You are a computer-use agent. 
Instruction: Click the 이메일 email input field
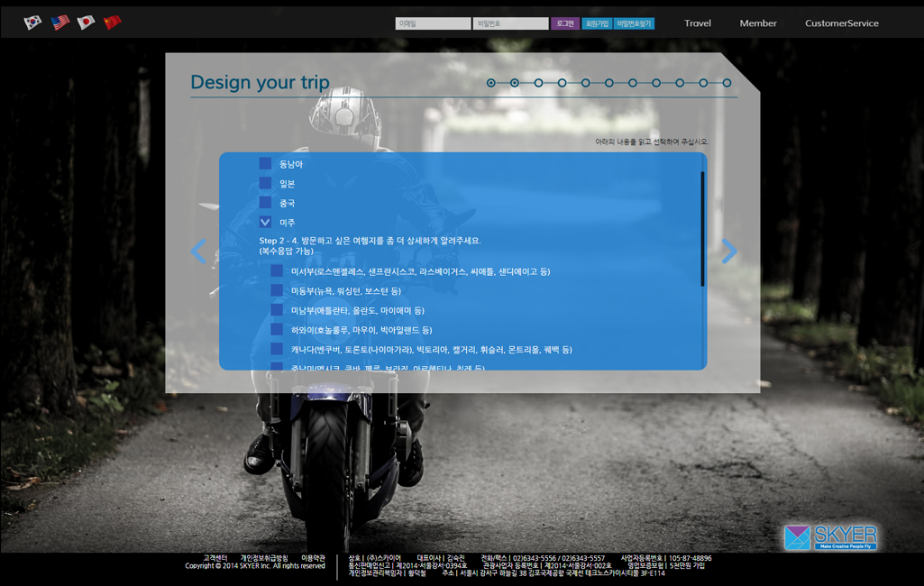[x=433, y=23]
